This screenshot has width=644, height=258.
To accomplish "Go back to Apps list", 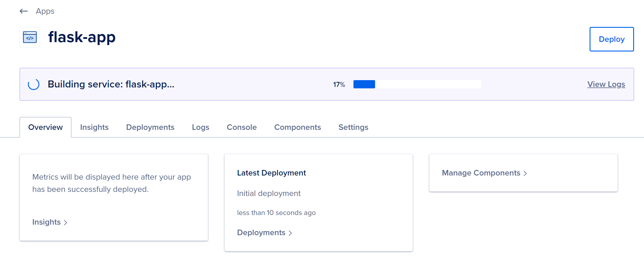I will pyautogui.click(x=45, y=11).
